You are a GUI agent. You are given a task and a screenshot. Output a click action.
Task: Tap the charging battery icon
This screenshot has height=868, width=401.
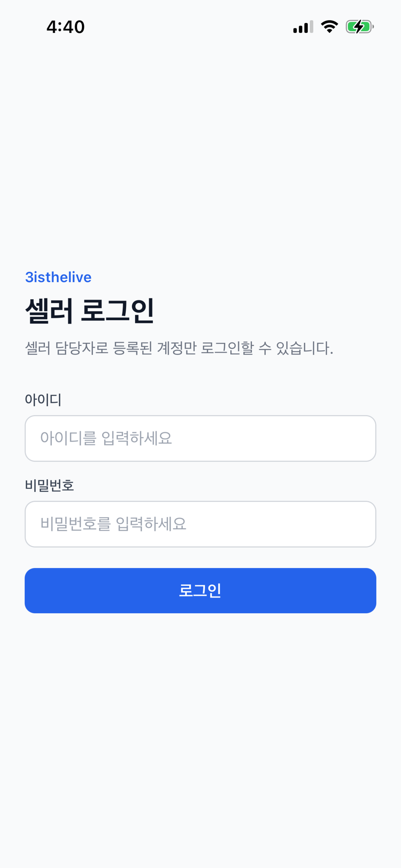tap(360, 26)
